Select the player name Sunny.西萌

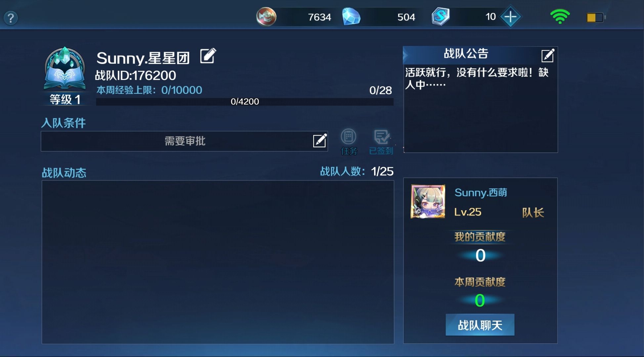[481, 192]
